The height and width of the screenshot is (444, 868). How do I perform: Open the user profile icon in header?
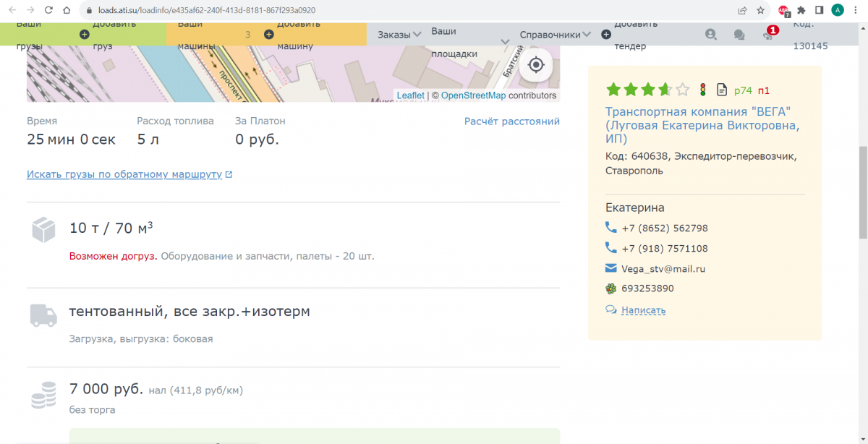point(710,35)
